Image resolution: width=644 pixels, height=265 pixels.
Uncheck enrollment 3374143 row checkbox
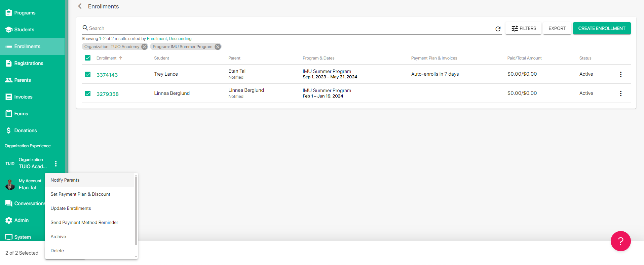88,74
